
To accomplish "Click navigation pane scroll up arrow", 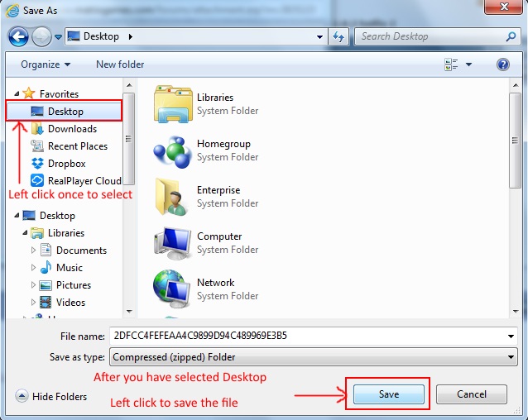I will pos(129,85).
